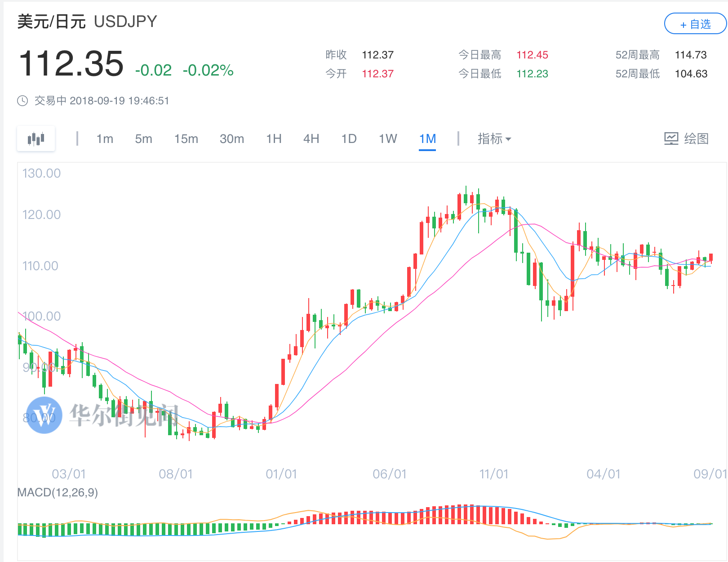Select the 1W weekly timeframe
The image size is (728, 562).
pos(388,139)
